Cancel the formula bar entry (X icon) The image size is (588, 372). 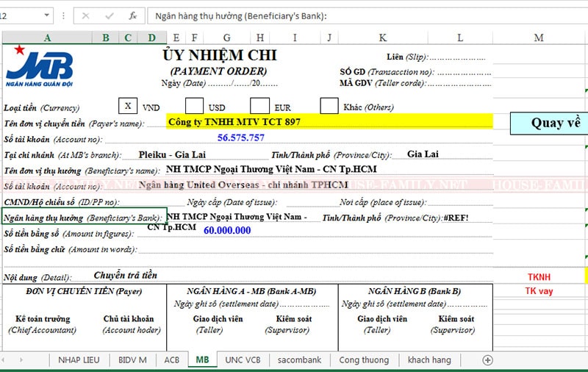[85, 15]
